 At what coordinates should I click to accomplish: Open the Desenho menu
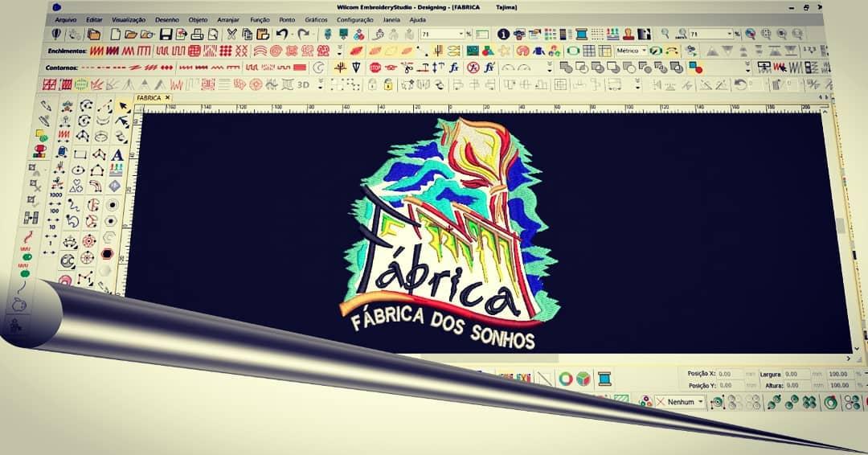coord(166,20)
